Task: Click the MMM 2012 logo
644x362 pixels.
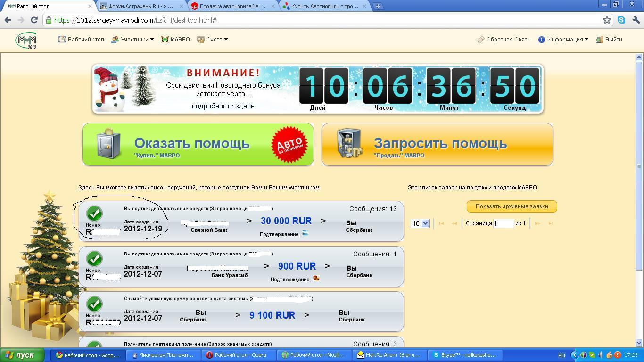Action: click(x=26, y=41)
